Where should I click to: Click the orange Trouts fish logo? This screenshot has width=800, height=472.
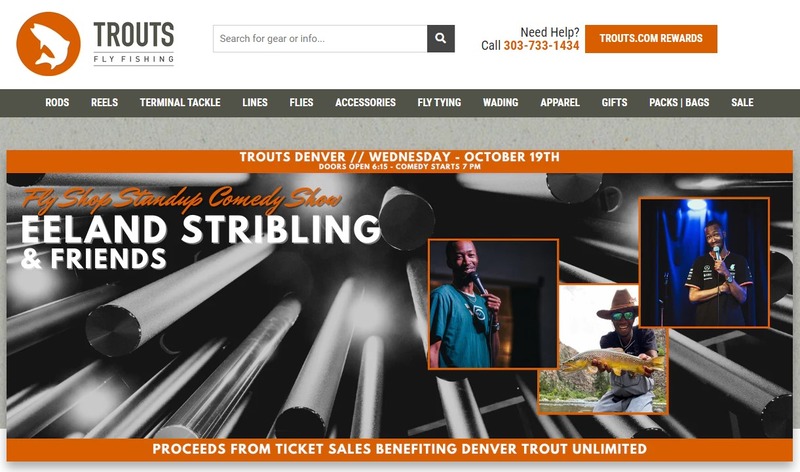click(x=48, y=44)
